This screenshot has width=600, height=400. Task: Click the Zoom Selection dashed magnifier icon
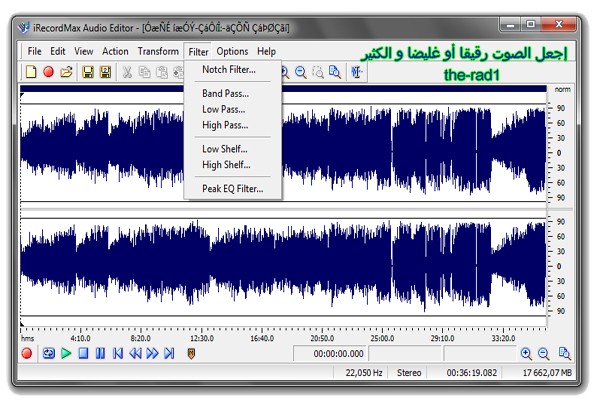click(x=318, y=72)
